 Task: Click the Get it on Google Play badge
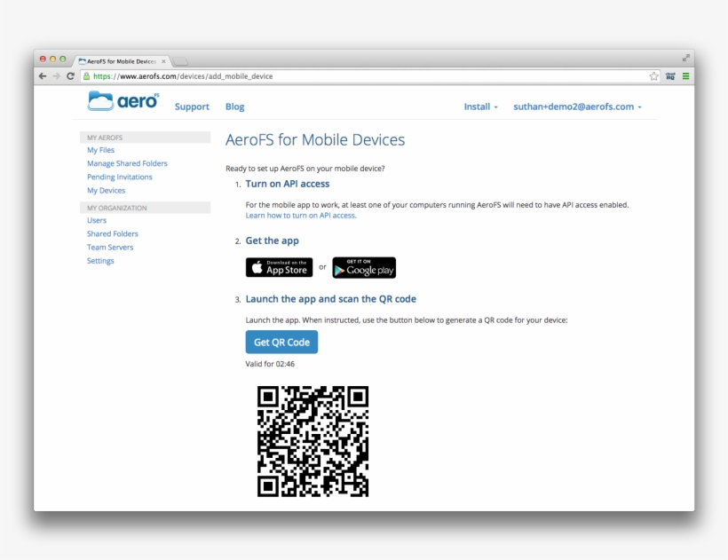pos(364,268)
